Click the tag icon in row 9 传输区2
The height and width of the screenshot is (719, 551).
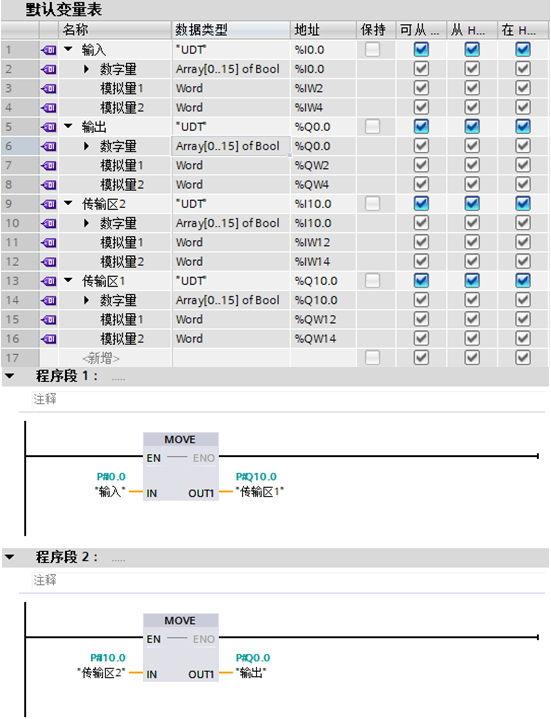click(49, 204)
